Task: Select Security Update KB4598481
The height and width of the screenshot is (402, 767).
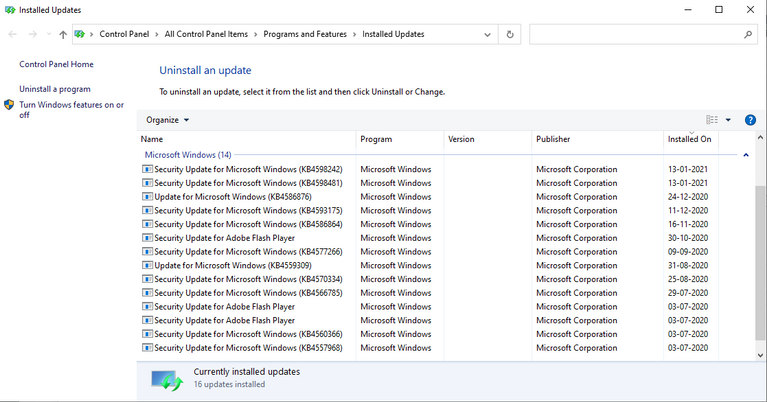Action: [x=248, y=183]
